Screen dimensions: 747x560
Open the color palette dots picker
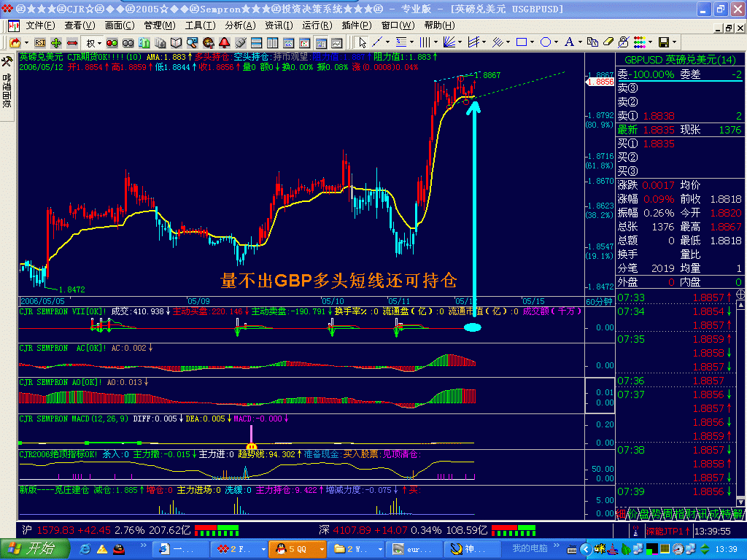click(639, 42)
